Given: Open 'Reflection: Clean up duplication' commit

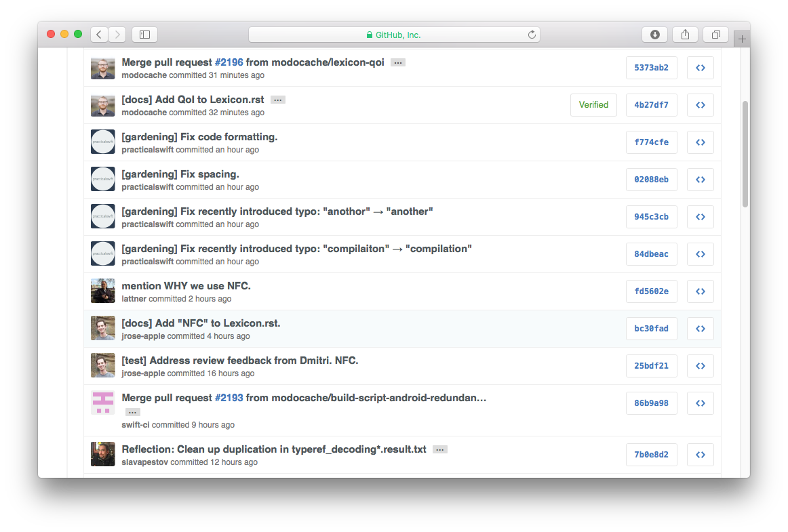Looking at the screenshot, I should (274, 449).
